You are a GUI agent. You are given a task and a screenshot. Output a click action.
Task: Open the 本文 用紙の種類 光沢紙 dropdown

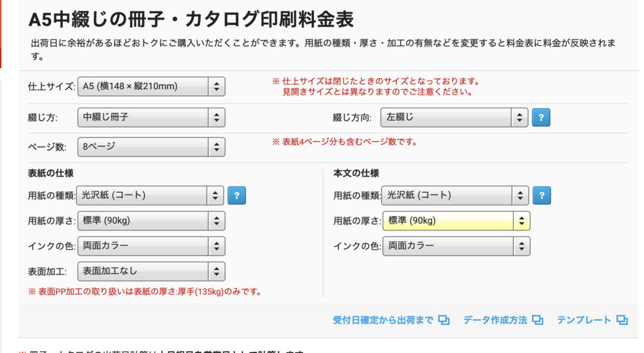click(455, 195)
